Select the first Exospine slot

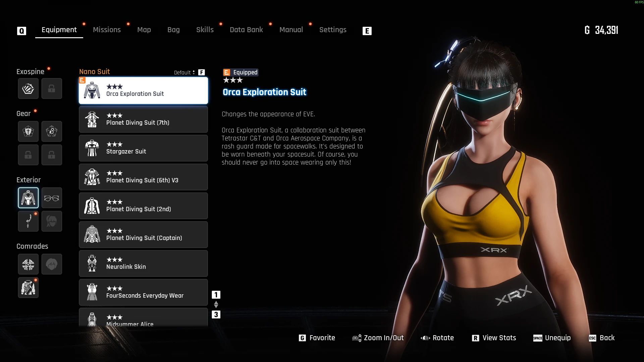point(28,88)
